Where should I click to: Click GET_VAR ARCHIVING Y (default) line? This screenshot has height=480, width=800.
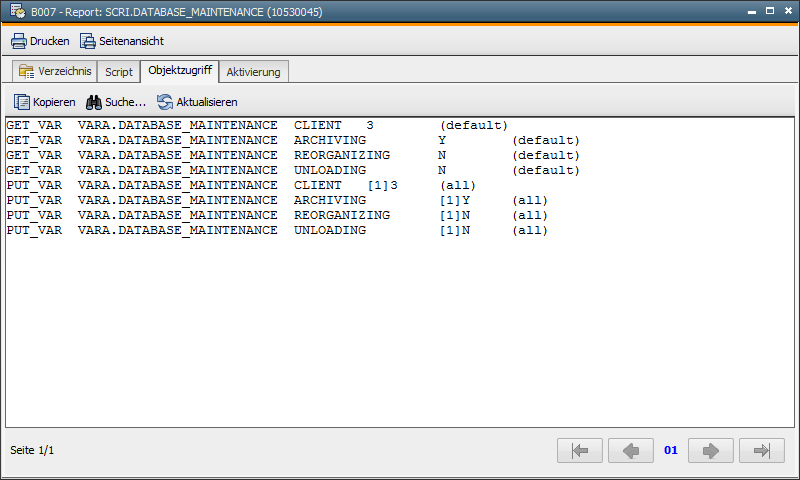[x=293, y=140]
